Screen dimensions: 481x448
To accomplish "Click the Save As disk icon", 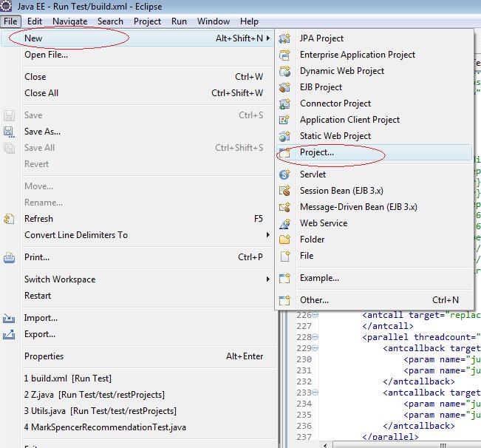I will (9, 132).
